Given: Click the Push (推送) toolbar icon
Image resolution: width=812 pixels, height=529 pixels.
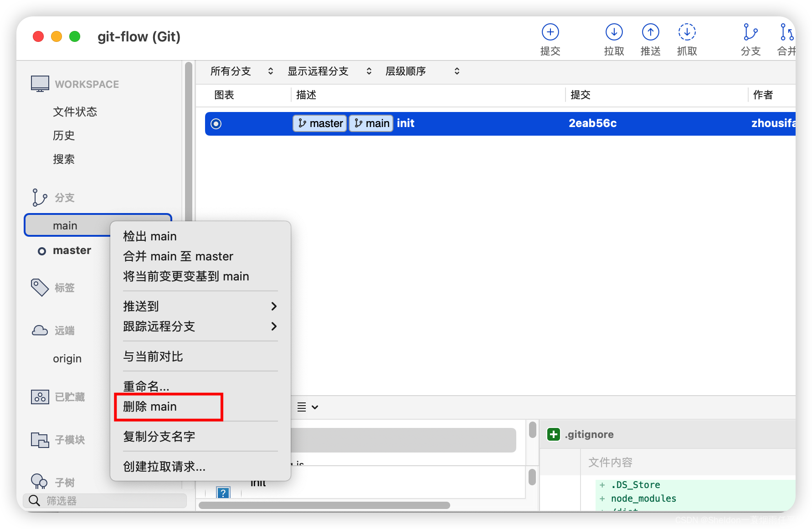Looking at the screenshot, I should pos(650,32).
